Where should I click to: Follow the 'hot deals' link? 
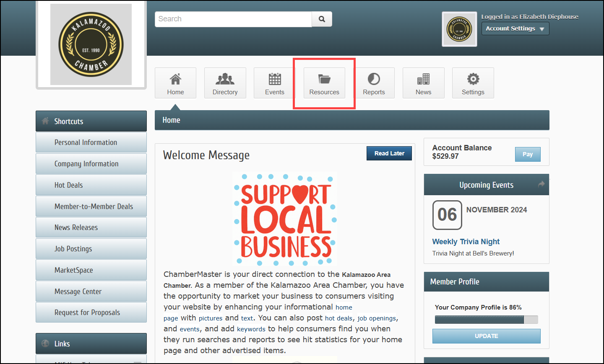point(339,318)
